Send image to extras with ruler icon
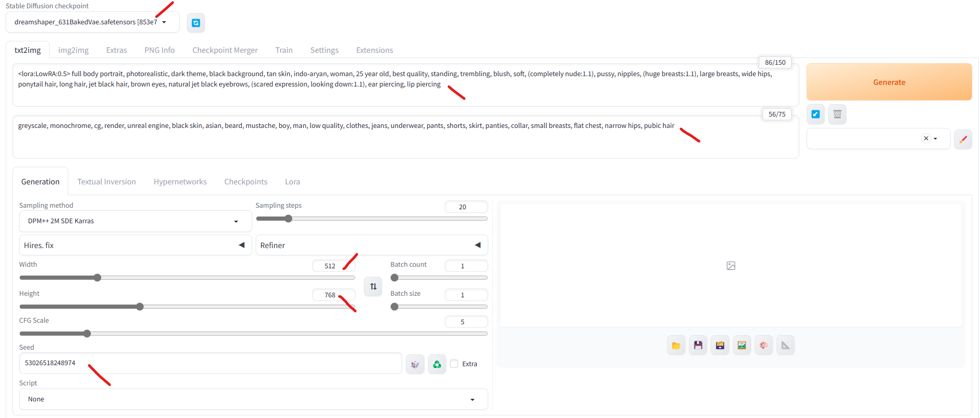 point(785,345)
